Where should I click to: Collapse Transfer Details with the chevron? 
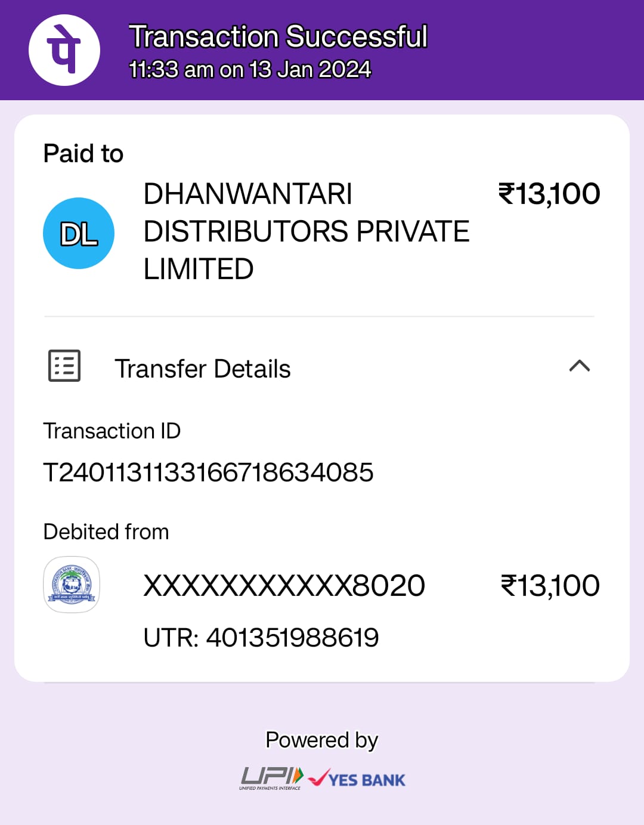pos(580,366)
